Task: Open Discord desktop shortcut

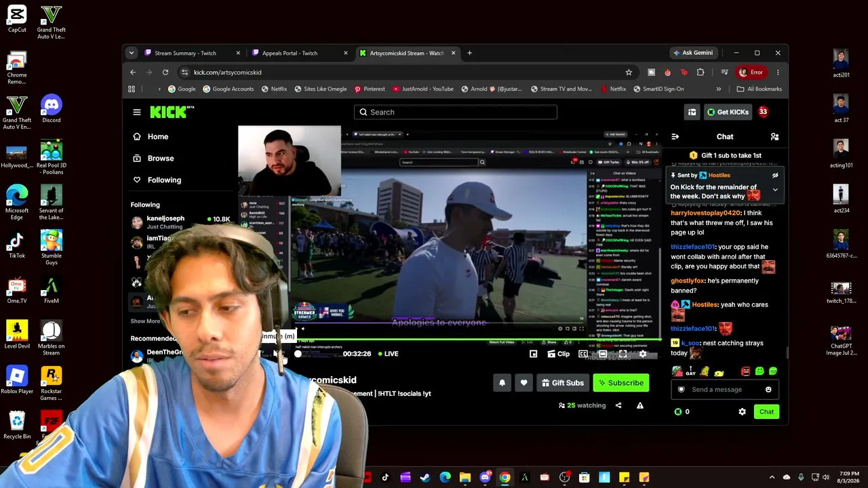Action: point(51,109)
